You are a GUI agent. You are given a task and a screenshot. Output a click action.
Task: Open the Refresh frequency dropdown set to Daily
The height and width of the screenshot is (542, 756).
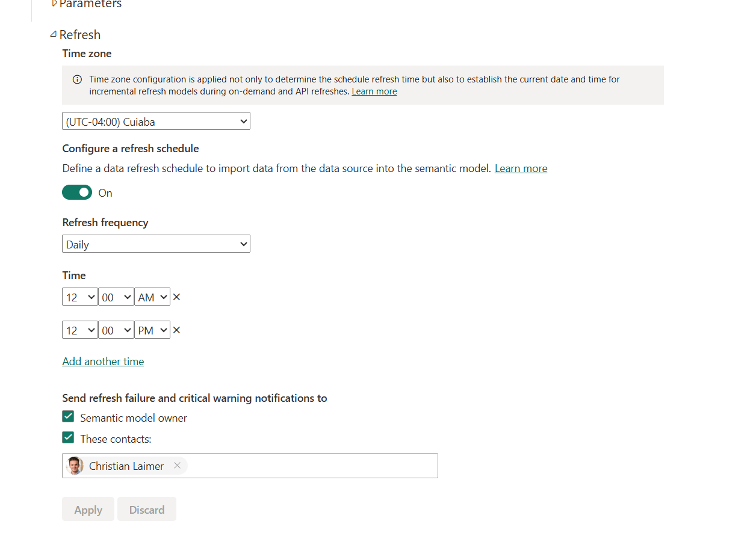click(x=156, y=244)
